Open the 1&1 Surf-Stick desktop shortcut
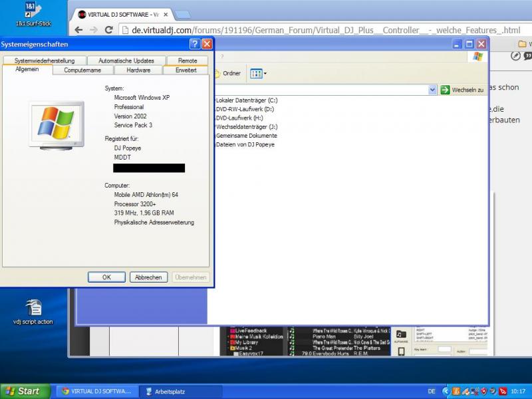The width and height of the screenshot is (532, 399). (x=33, y=13)
